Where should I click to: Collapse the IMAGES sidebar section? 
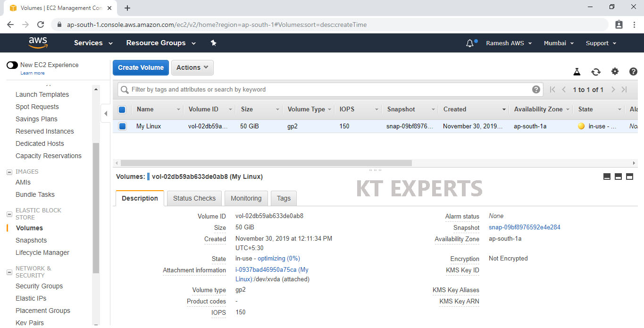coord(9,172)
